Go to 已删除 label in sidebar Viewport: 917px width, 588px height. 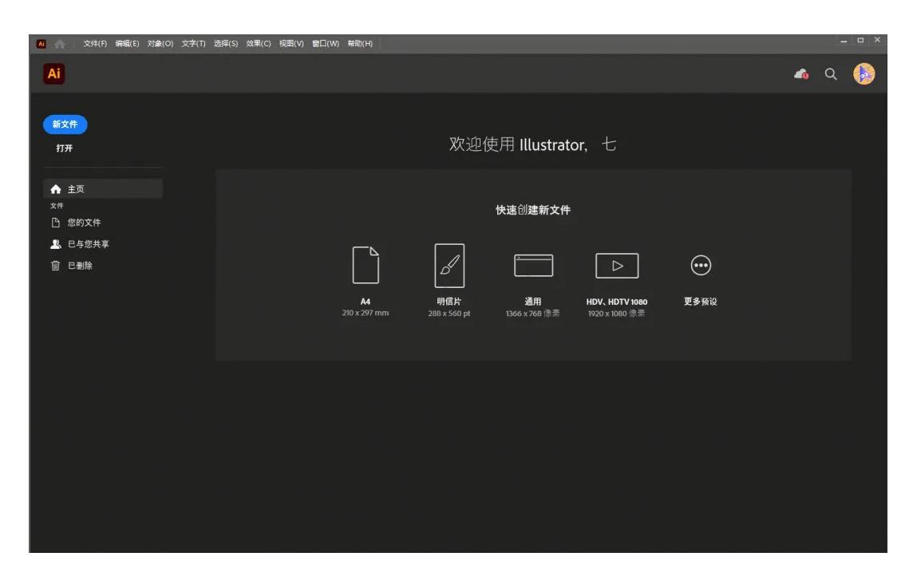80,266
